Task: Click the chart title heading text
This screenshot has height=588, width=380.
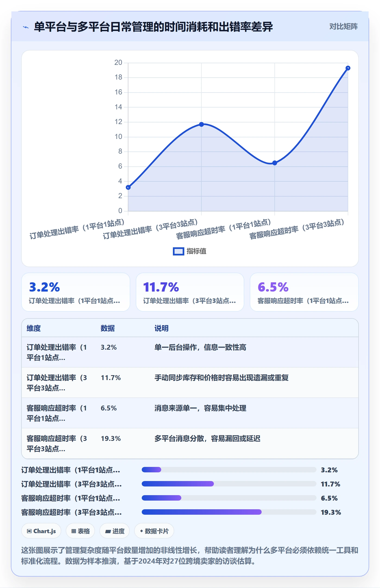Action: coord(153,27)
